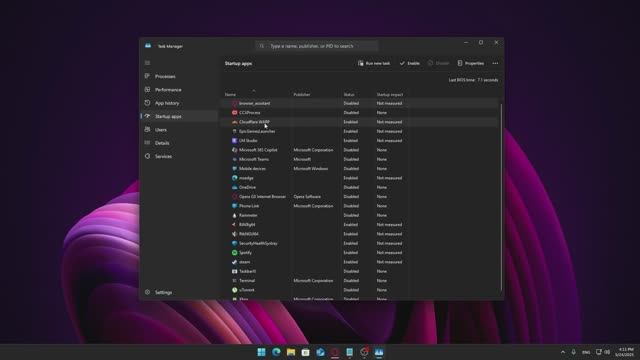Select the msedge icon in list

(234, 178)
